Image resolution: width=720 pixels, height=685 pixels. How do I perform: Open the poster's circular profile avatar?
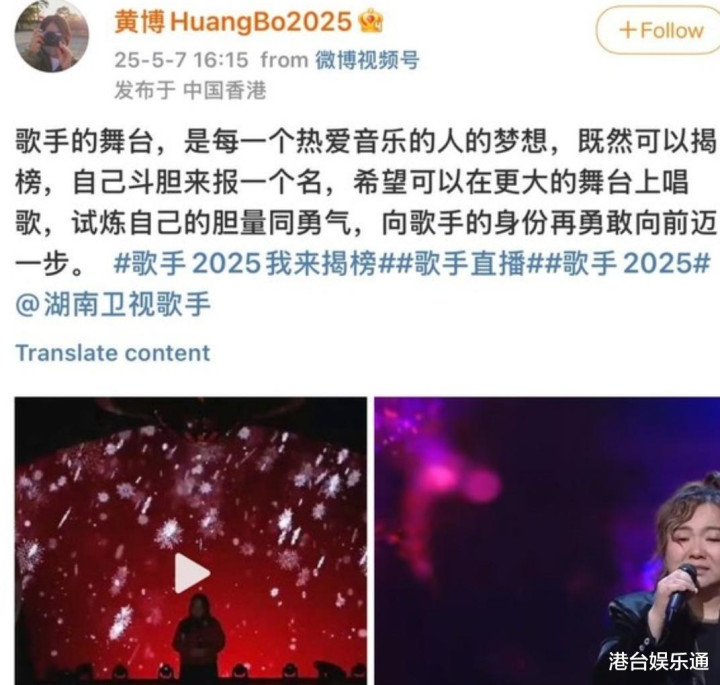coord(51,36)
